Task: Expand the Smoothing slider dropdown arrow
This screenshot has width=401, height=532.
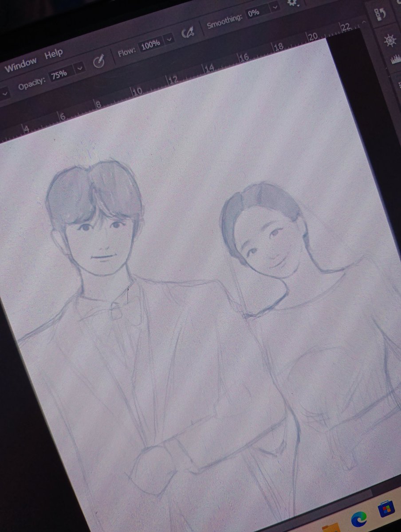Action: tap(275, 7)
